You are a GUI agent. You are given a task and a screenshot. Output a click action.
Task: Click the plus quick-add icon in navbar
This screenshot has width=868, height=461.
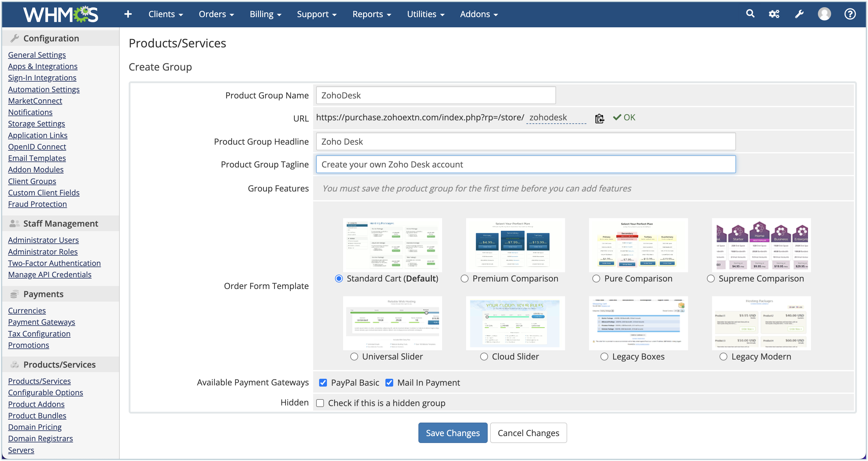click(x=128, y=14)
